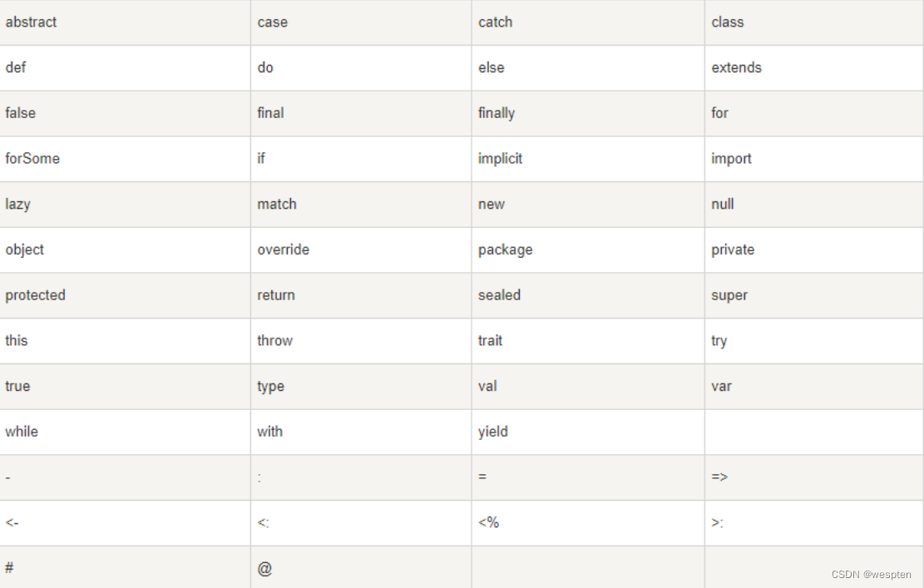Click the 'CSDN @wespten' watermark
The width and height of the screenshot is (924, 588).
point(871,575)
